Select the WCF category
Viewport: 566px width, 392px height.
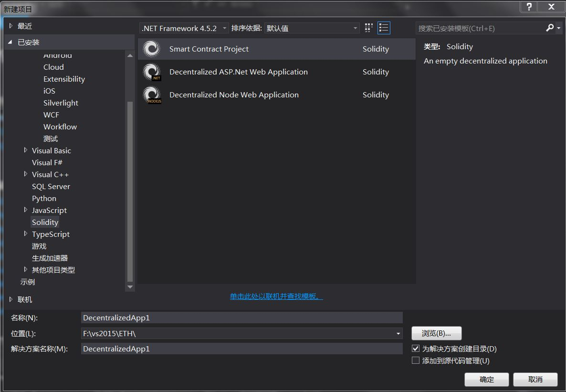pos(51,115)
